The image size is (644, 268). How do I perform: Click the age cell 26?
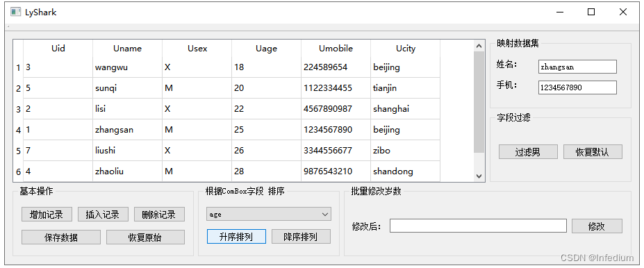click(x=266, y=151)
